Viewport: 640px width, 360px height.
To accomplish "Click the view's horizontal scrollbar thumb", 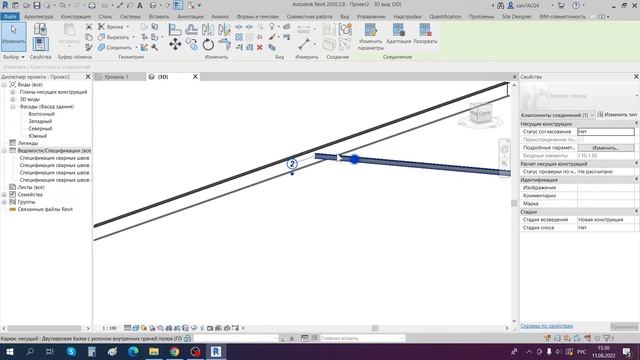I will tap(375, 328).
